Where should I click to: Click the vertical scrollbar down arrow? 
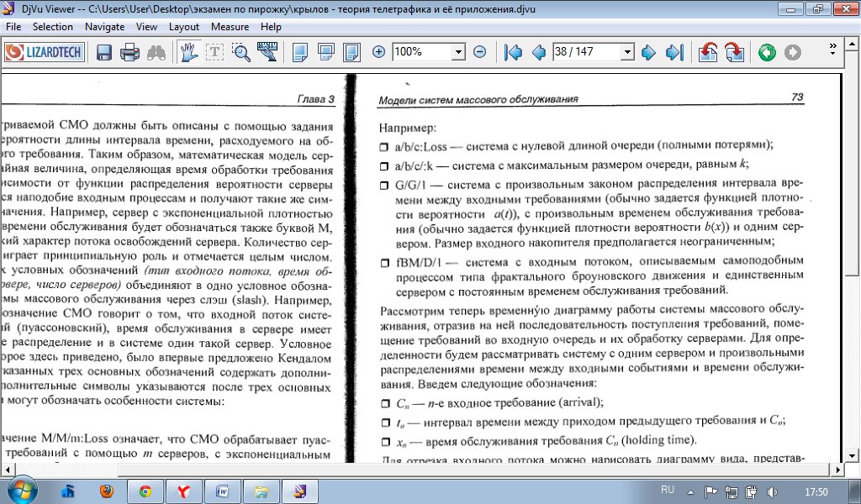coord(852,456)
